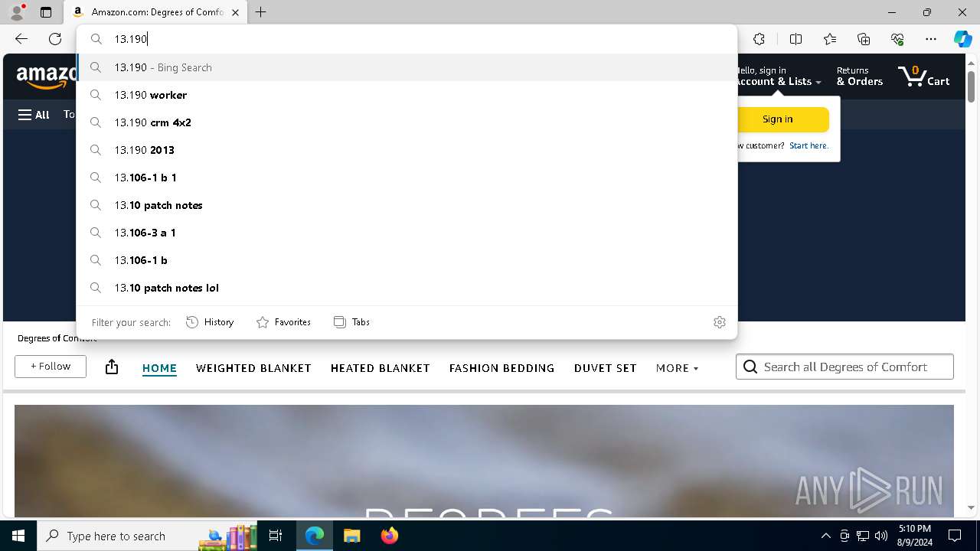Click the Amazon logo
Screen dimensions: 980x551
(x=47, y=77)
